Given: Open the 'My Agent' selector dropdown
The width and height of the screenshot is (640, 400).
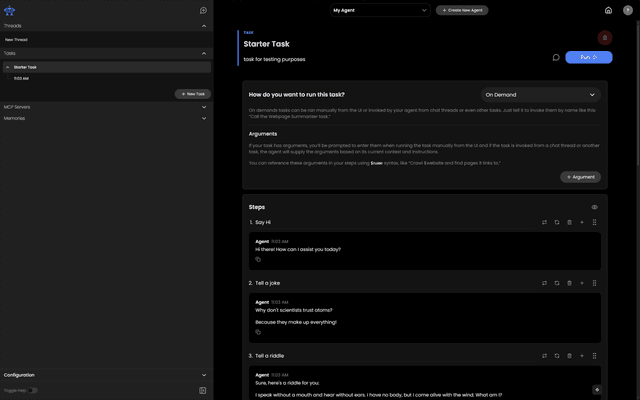Looking at the screenshot, I should [380, 10].
